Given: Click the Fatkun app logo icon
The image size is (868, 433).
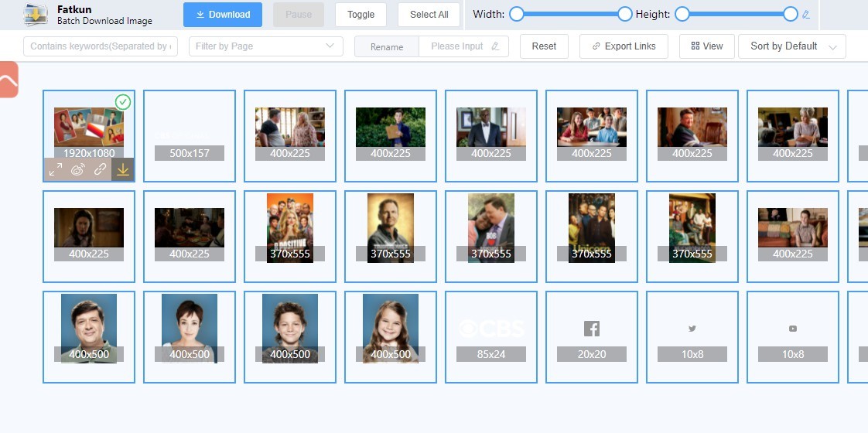Looking at the screenshot, I should click(36, 15).
